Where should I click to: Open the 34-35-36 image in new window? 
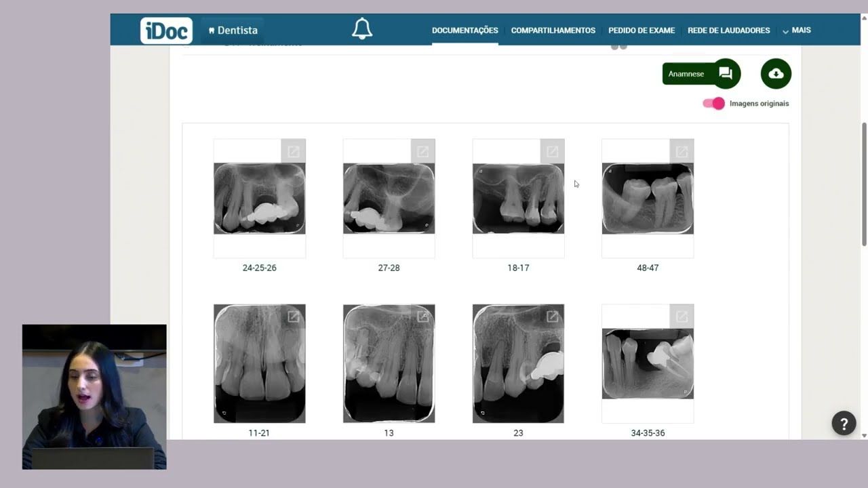[x=682, y=317]
